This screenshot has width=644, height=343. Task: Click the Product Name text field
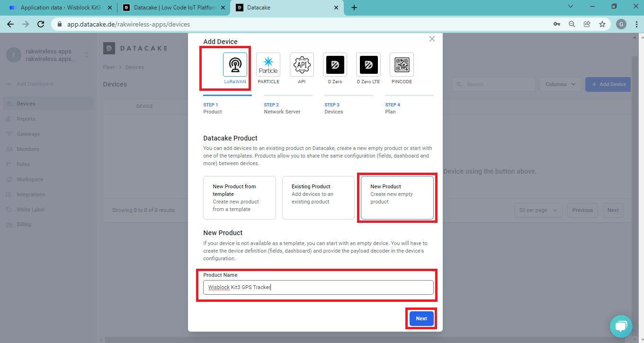click(x=318, y=287)
